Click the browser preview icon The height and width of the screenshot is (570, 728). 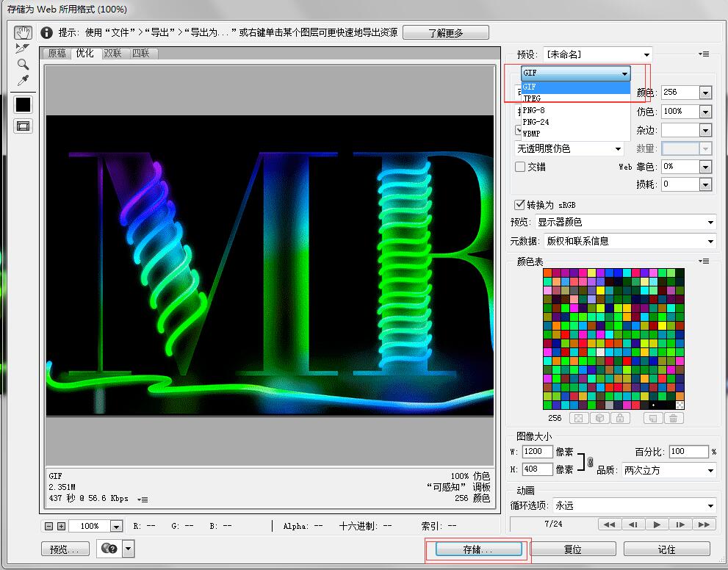click(109, 549)
